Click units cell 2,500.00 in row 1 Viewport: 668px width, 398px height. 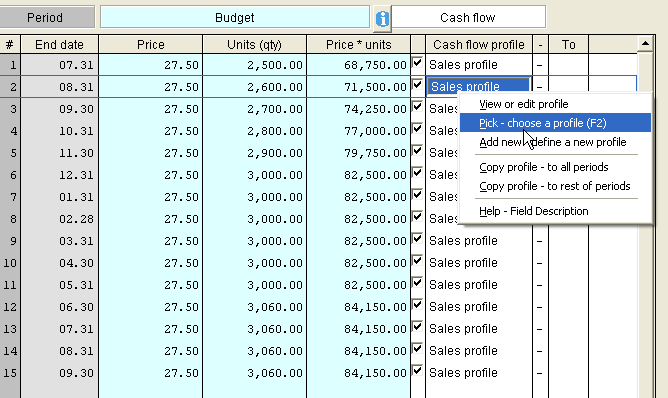(254, 65)
